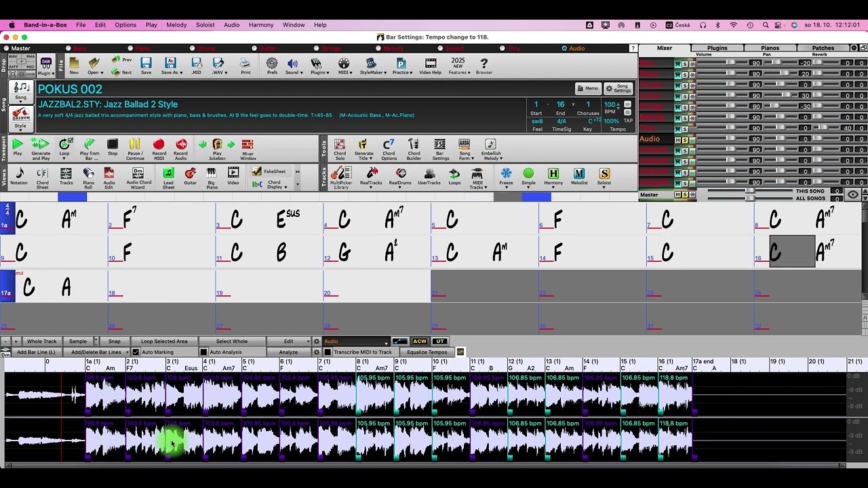Toggle mute on the Master mixer track

pos(677,195)
